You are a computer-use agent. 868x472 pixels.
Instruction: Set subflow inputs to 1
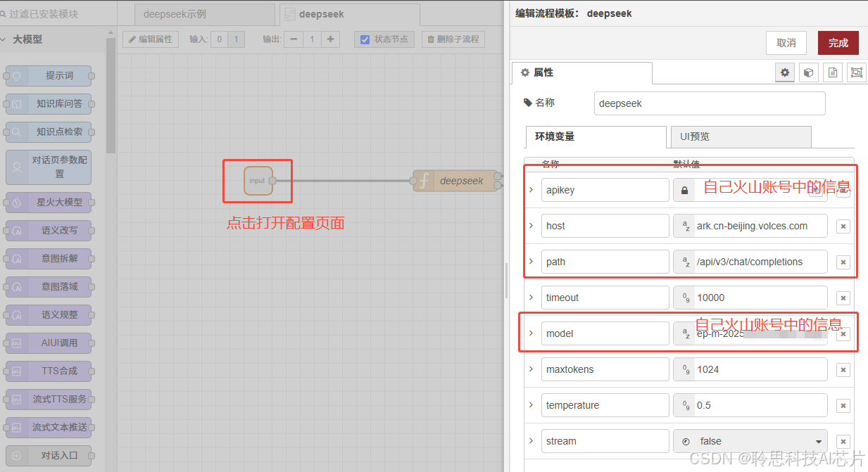pos(237,39)
